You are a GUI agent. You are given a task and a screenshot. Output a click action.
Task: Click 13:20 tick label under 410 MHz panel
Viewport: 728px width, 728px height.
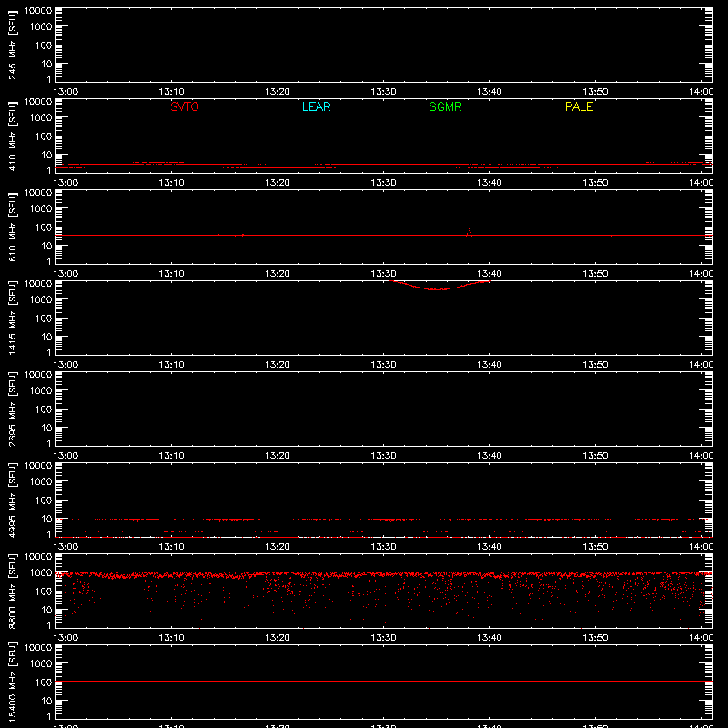tap(278, 183)
